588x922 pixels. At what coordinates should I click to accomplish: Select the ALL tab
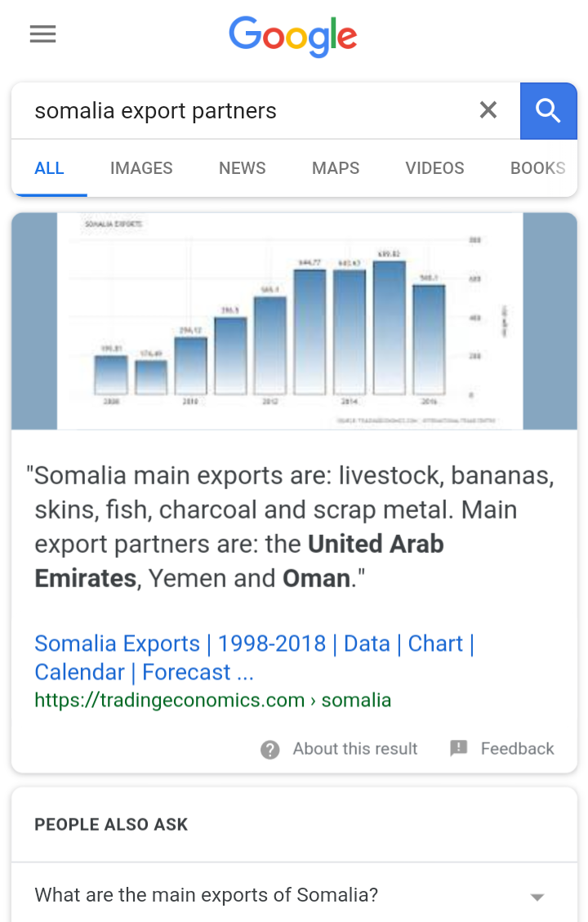coord(49,168)
